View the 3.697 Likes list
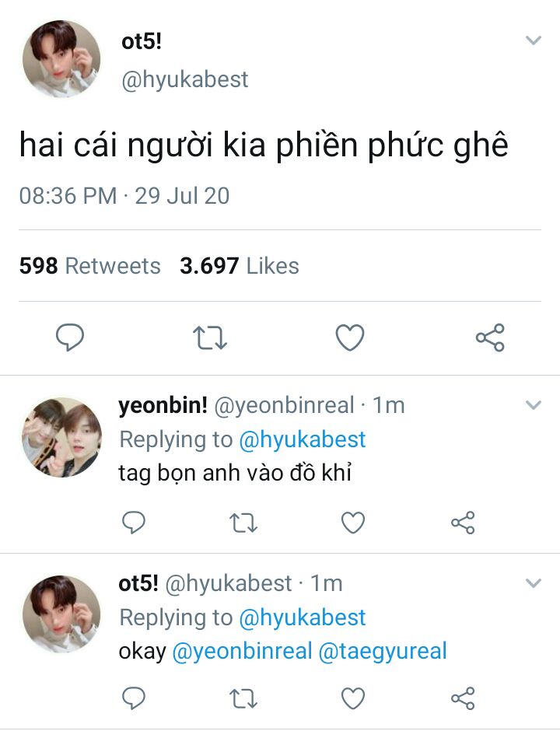 click(x=240, y=266)
